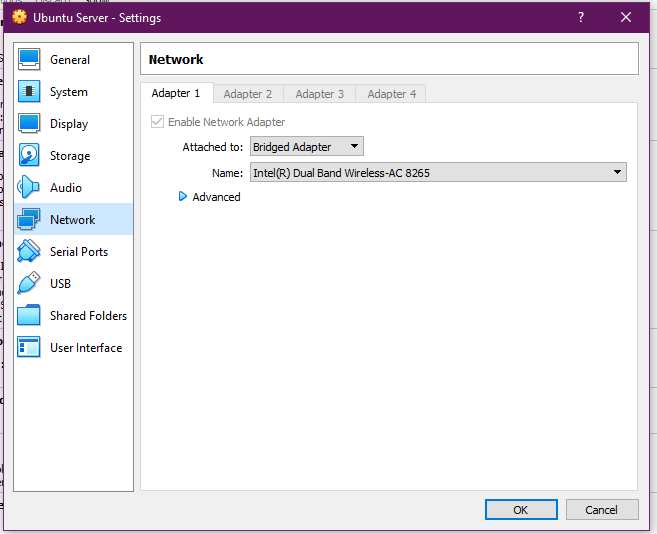Click the System label in sidebar
Image resolution: width=657 pixels, height=534 pixels.
click(69, 92)
